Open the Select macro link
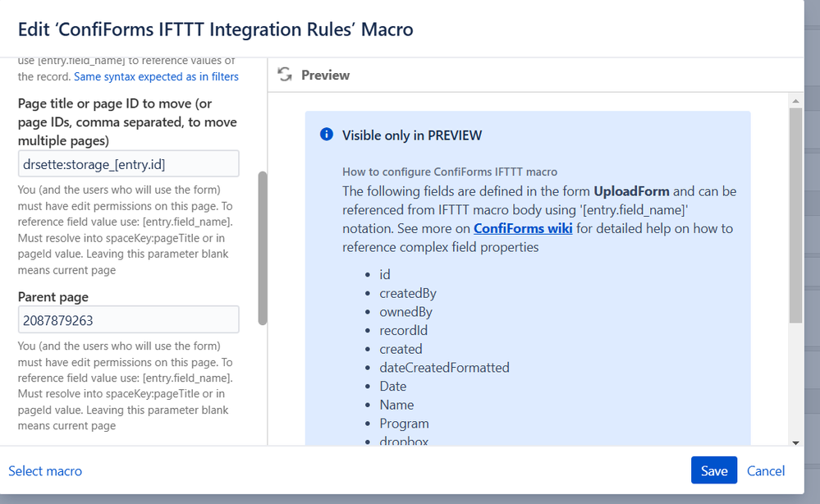Screen dimensions: 820x504 [x=45, y=471]
